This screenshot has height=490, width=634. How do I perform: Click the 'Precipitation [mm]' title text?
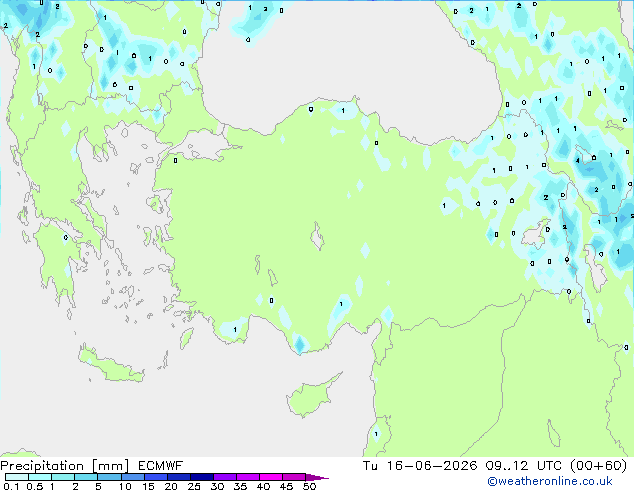coord(65,466)
